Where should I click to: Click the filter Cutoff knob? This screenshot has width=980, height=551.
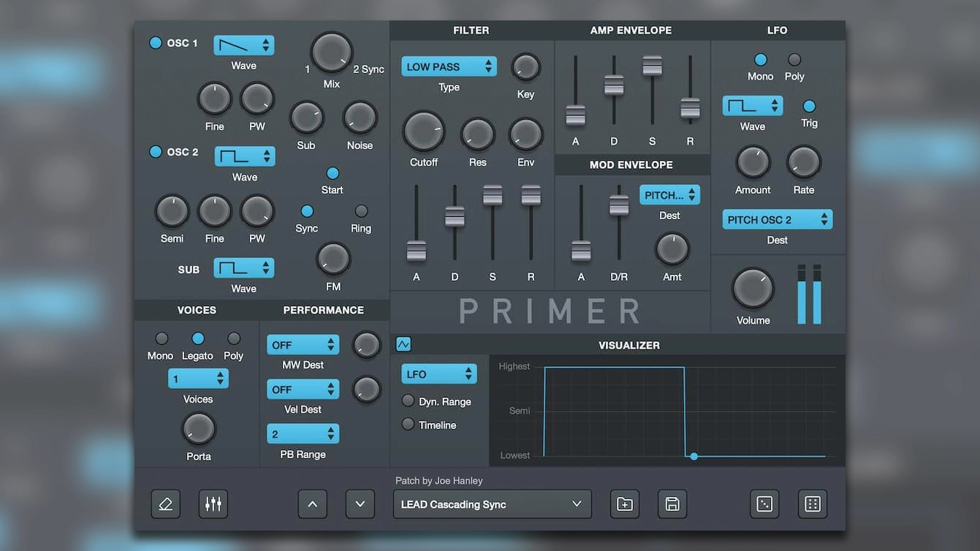pyautogui.click(x=424, y=132)
